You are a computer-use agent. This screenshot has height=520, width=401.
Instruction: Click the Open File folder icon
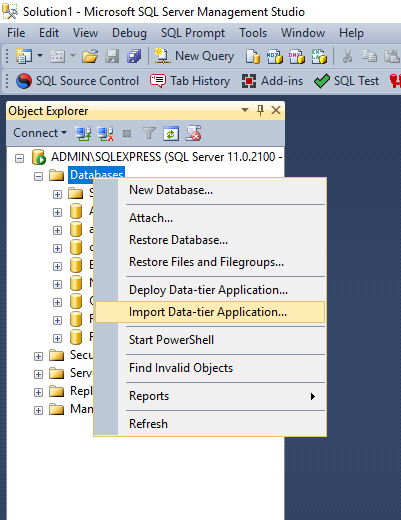(x=90, y=56)
